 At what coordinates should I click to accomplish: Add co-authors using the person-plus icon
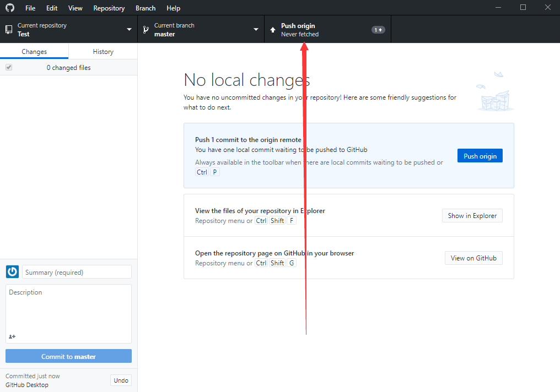tap(12, 336)
